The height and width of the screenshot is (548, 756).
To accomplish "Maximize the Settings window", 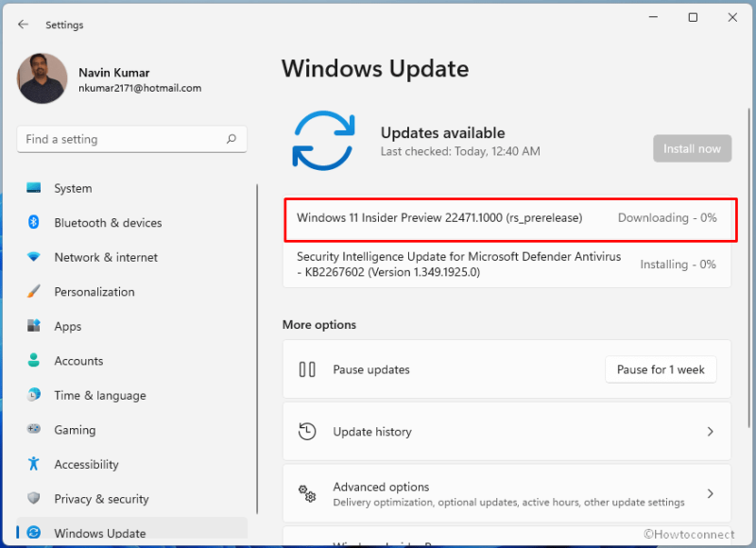I will tap(693, 17).
